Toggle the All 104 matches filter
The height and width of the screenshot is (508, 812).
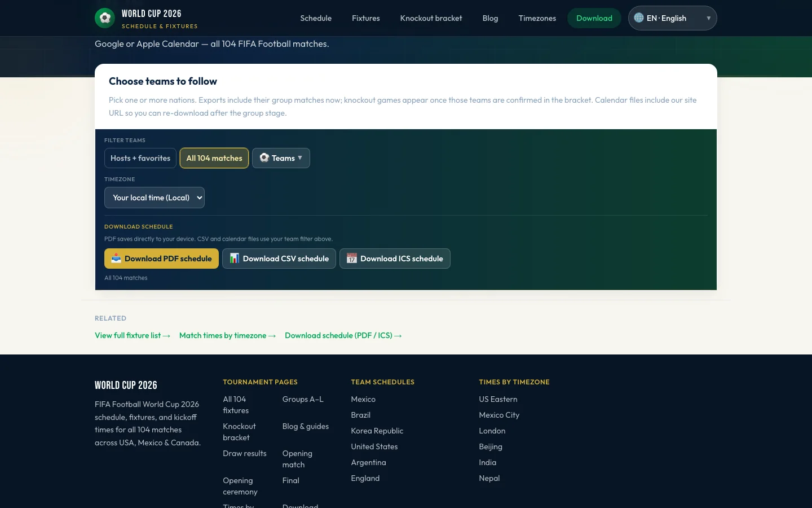coord(214,158)
